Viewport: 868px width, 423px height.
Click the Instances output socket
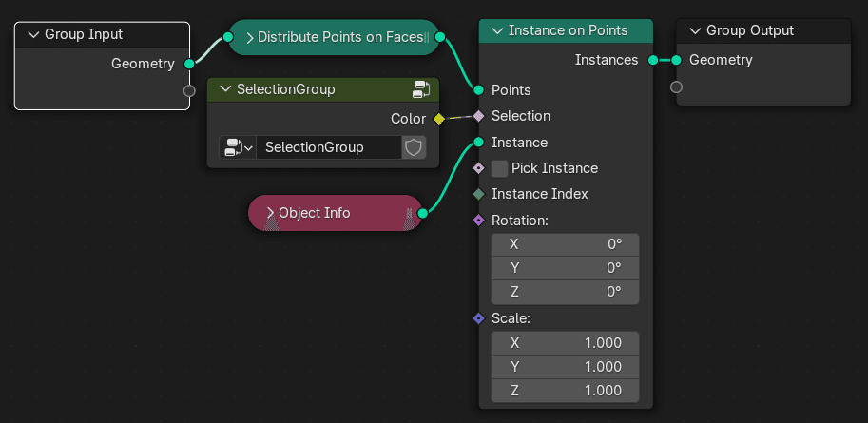click(x=653, y=60)
